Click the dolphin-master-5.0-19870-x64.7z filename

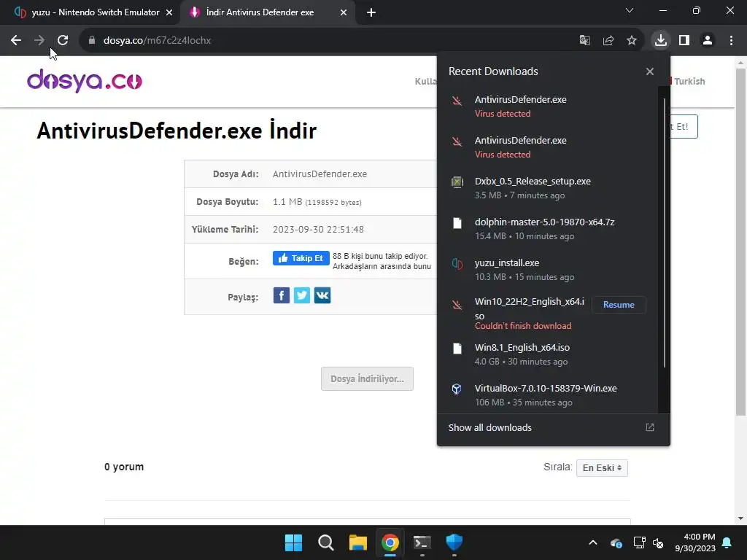click(x=544, y=222)
